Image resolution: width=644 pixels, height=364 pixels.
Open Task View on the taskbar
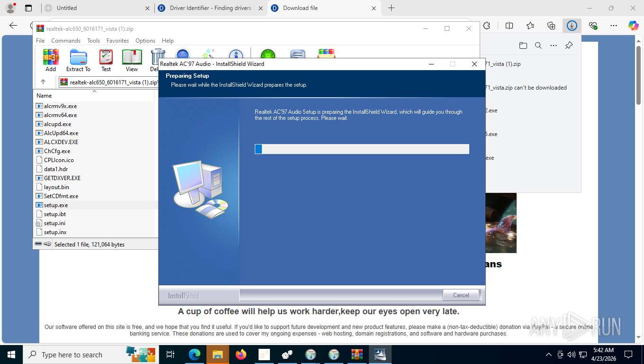pos(170,355)
